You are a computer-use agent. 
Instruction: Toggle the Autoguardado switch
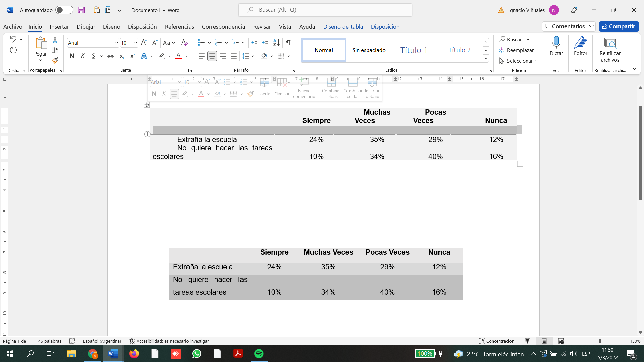(x=64, y=10)
